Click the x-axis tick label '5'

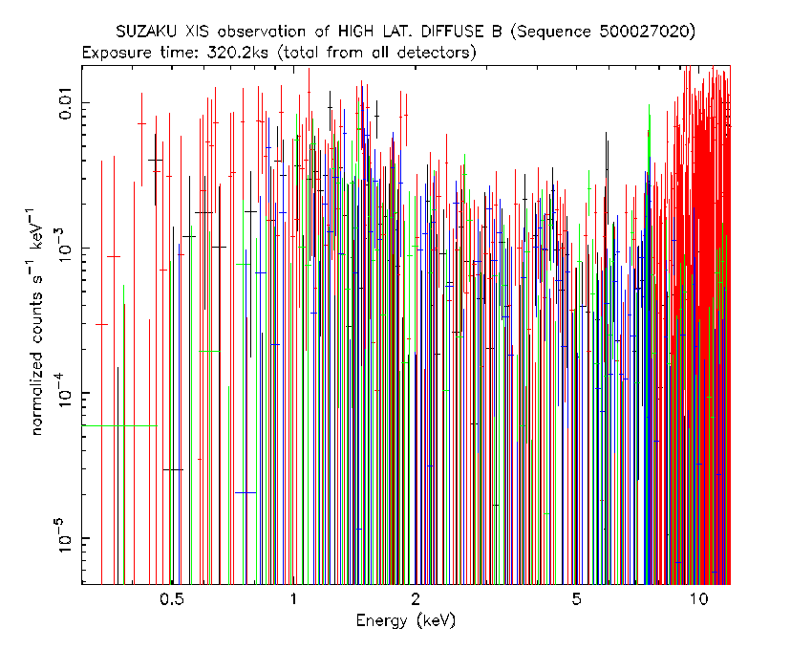click(x=576, y=599)
